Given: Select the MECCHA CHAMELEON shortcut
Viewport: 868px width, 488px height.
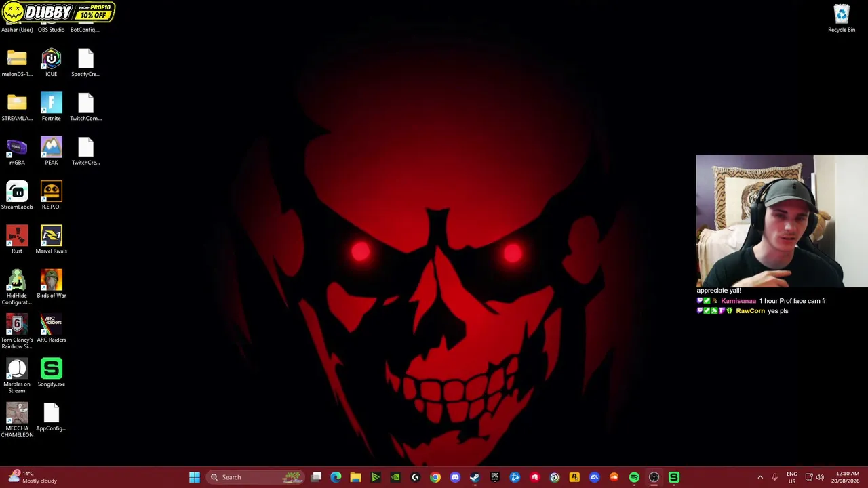Looking at the screenshot, I should 17,420.
